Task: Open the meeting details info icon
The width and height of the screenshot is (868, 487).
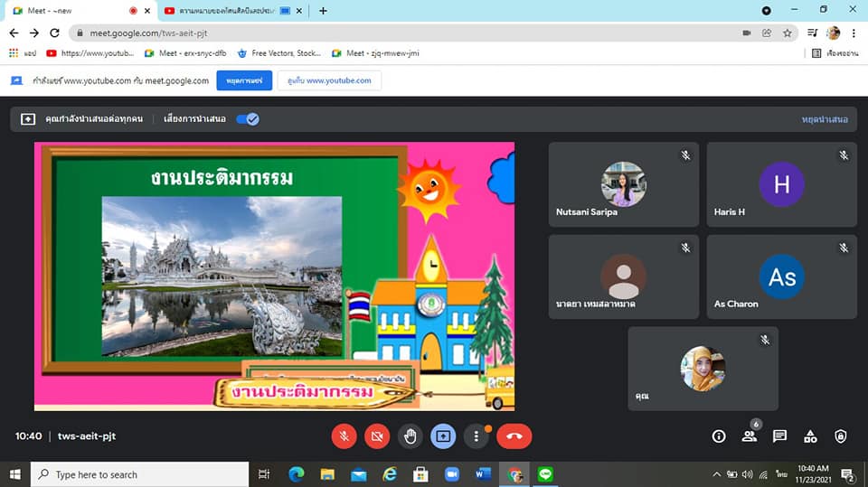Action: [719, 436]
